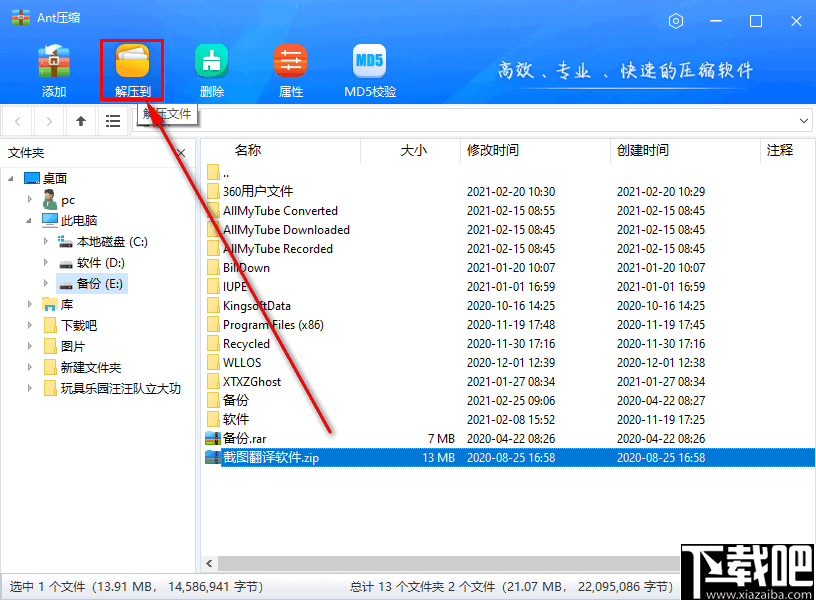Go back with the left navigation arrow
Viewport: 816px width, 600px height.
(x=18, y=121)
